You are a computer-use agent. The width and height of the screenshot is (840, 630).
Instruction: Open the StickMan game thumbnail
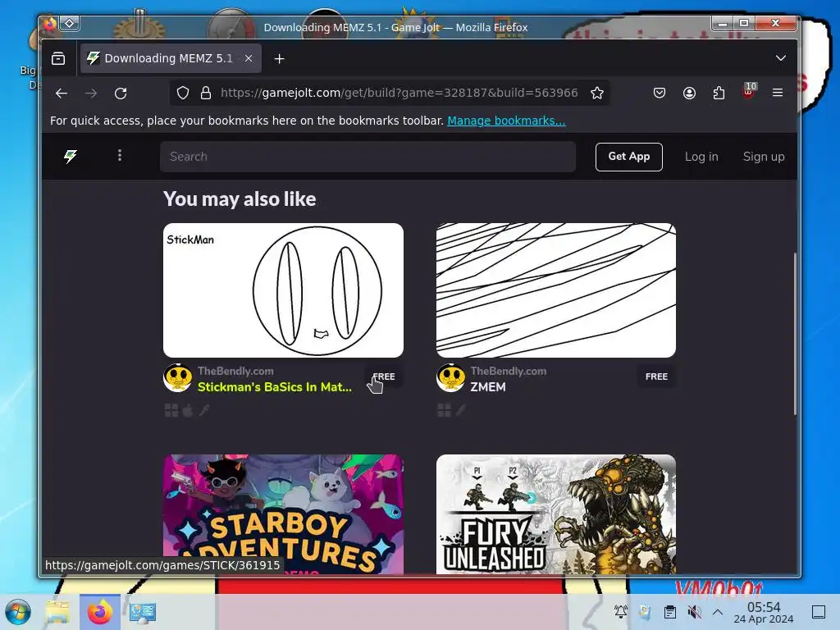tap(283, 290)
